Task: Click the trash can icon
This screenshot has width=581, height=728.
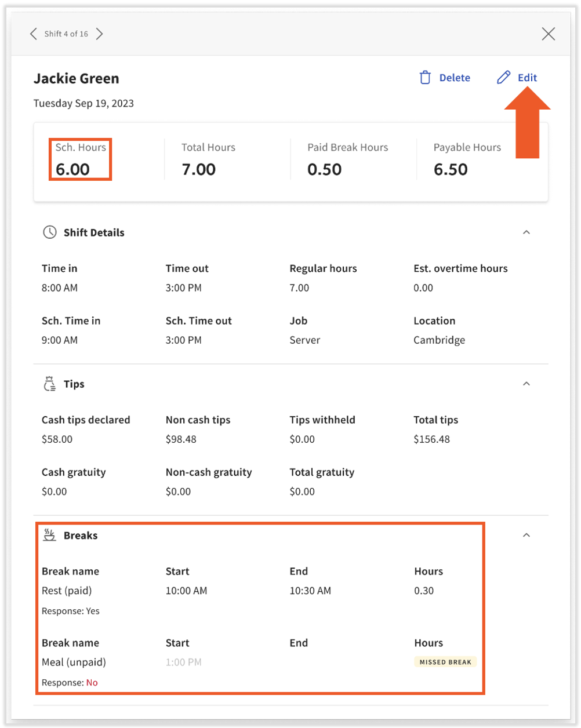Action: (425, 78)
